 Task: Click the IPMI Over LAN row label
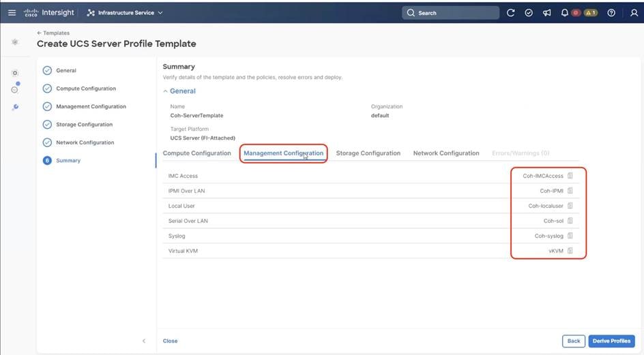pyautogui.click(x=186, y=191)
